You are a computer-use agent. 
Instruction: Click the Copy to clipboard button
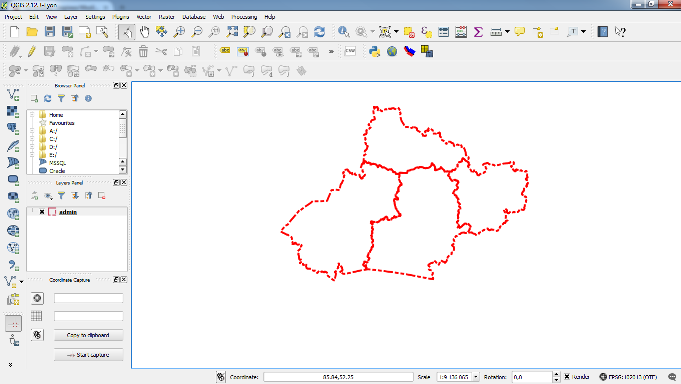click(88, 335)
